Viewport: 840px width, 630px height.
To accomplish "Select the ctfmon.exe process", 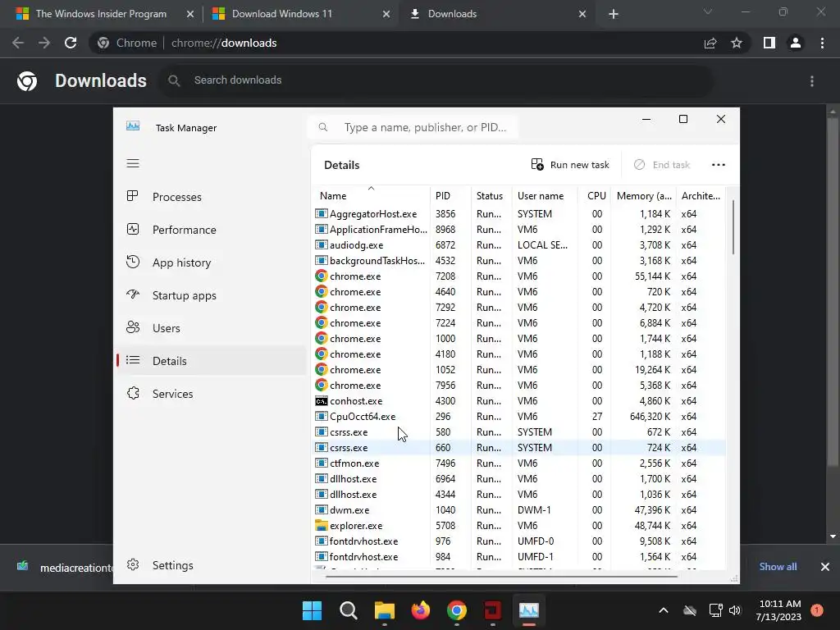I will 519,463.
